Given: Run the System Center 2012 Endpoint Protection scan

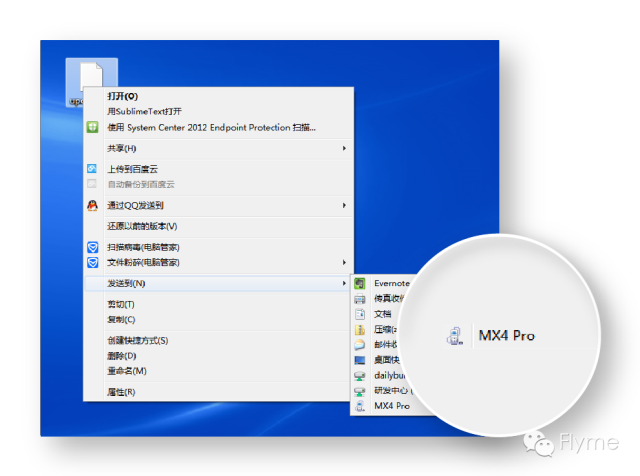Looking at the screenshot, I should coord(211,127).
